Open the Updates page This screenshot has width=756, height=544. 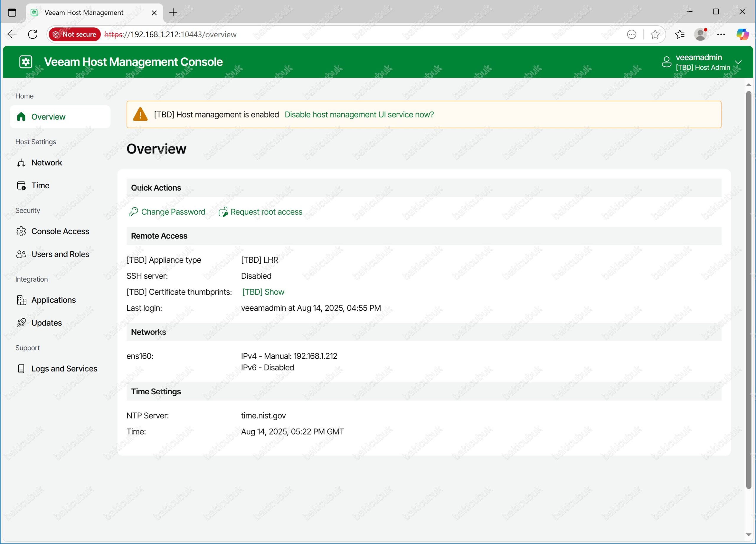(60, 323)
